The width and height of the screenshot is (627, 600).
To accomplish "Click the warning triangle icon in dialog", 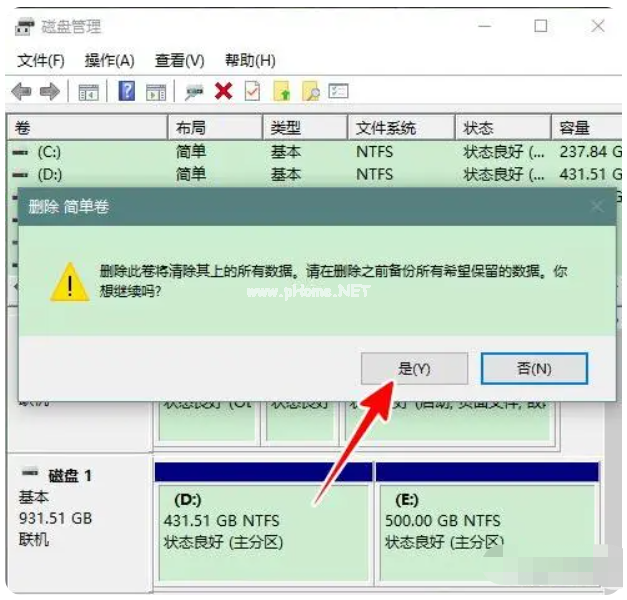I will pyautogui.click(x=69, y=283).
